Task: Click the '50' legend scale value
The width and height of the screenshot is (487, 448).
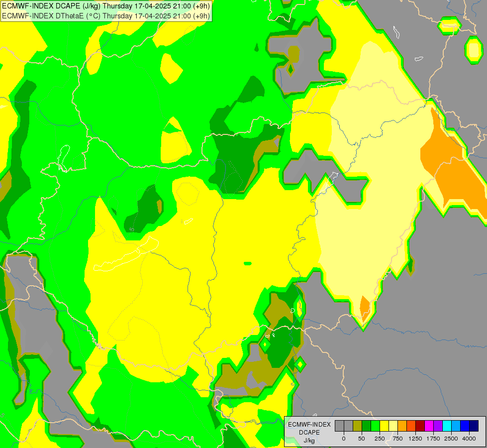Action: (362, 439)
